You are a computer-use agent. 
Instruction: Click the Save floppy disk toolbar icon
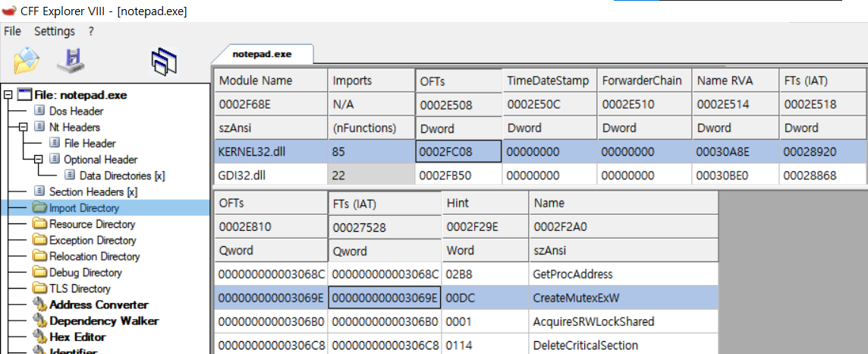point(71,60)
